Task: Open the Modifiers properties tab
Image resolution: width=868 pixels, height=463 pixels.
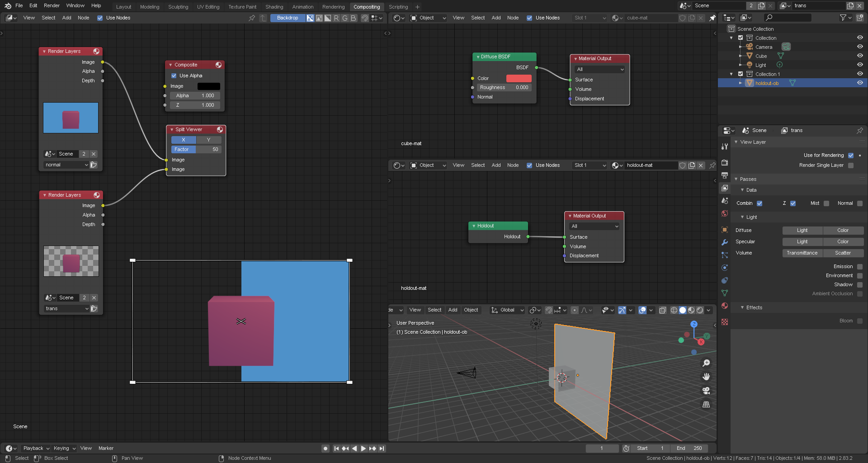Action: 725,242
